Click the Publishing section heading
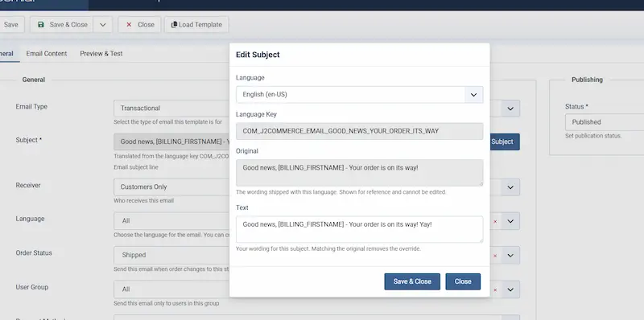644x320 pixels. 587,80
